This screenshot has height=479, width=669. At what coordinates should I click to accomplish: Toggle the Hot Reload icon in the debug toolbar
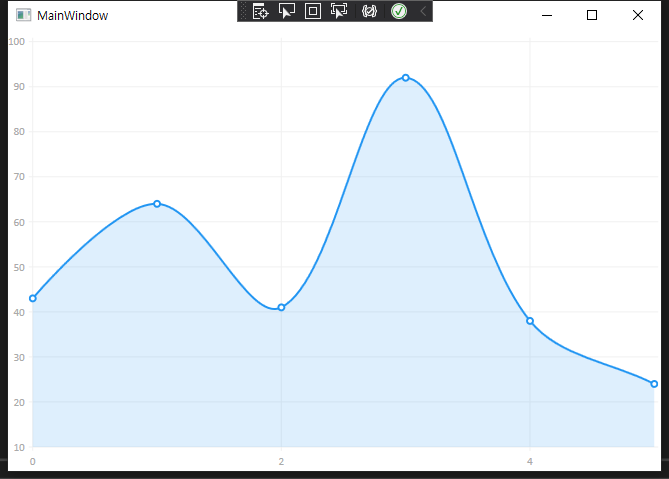[x=369, y=11]
